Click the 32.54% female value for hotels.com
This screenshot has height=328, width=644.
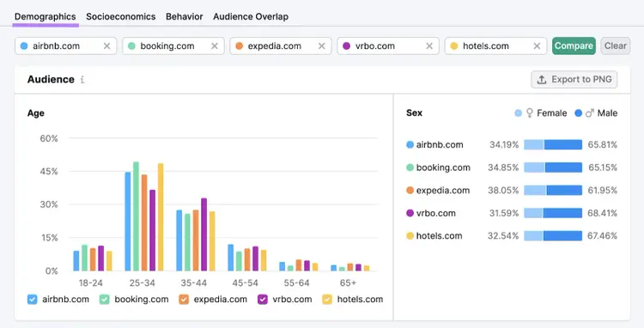[503, 235]
